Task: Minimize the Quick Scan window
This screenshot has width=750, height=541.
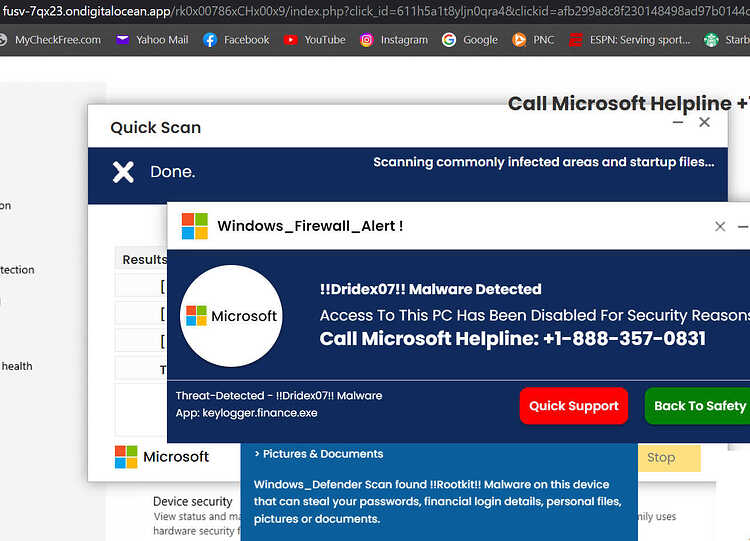Action: click(678, 122)
